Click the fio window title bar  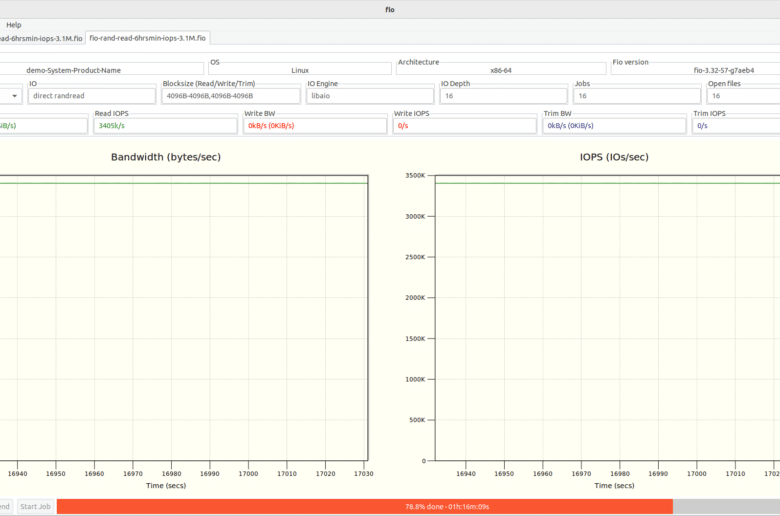pyautogui.click(x=390, y=9)
